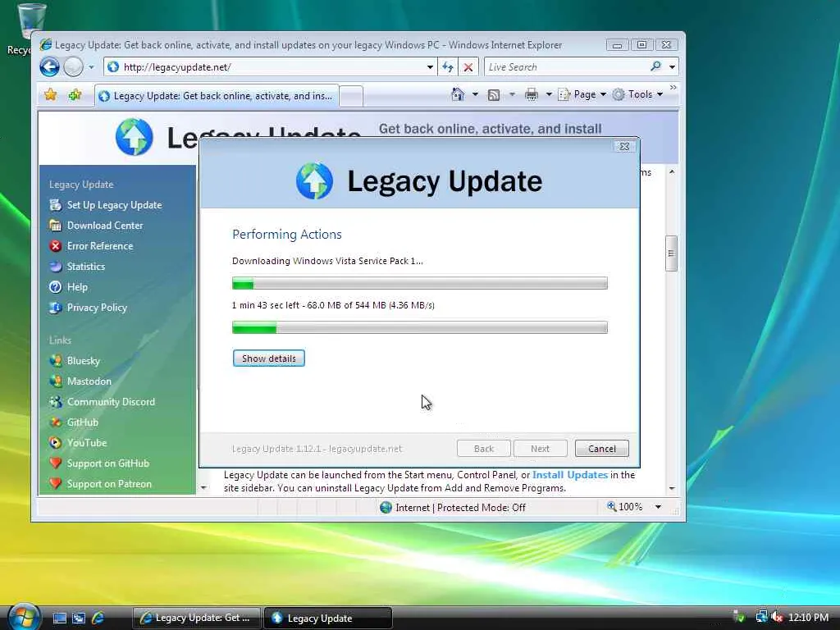The image size is (840, 630).
Task: Switch to Legacy Update installer taskbar button
Action: [328, 618]
